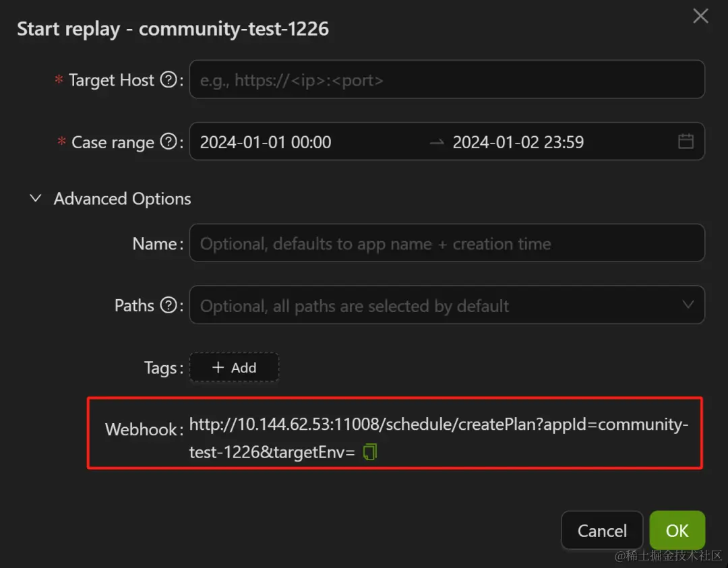Open the calendar picker icon in Case range
The height and width of the screenshot is (568, 728).
point(686,141)
